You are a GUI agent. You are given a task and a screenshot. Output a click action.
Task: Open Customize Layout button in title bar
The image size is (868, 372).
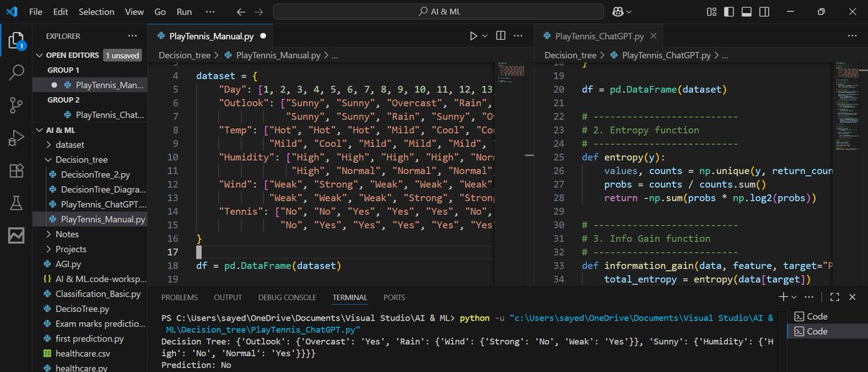pyautogui.click(x=712, y=12)
